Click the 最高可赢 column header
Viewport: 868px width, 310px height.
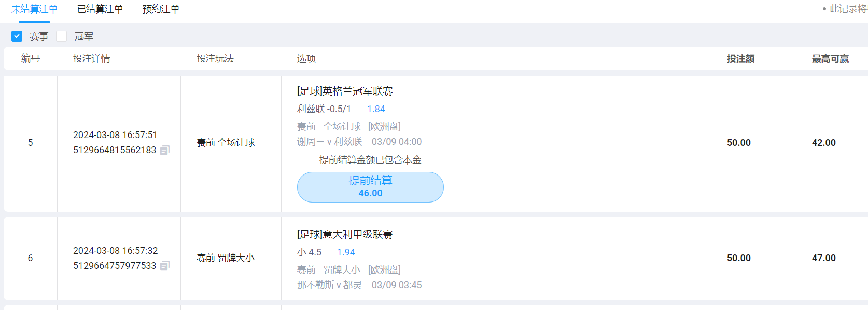point(830,59)
